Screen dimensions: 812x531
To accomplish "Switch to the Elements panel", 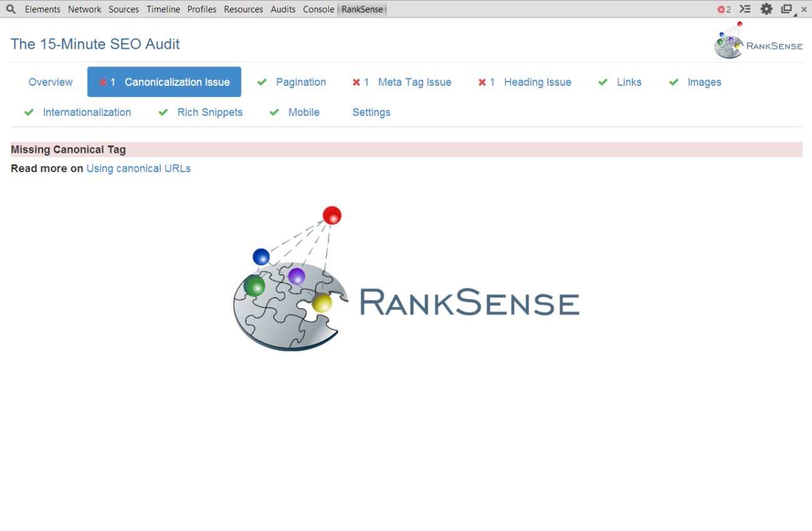I will pyautogui.click(x=43, y=9).
